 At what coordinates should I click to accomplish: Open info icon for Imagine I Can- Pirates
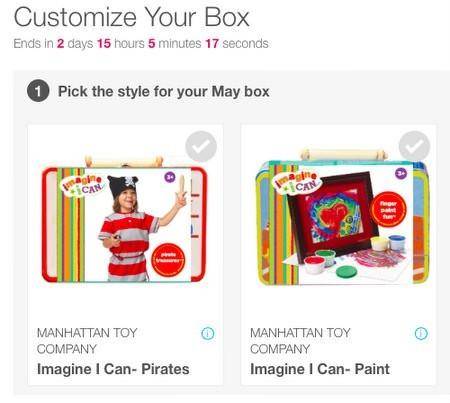click(x=208, y=333)
